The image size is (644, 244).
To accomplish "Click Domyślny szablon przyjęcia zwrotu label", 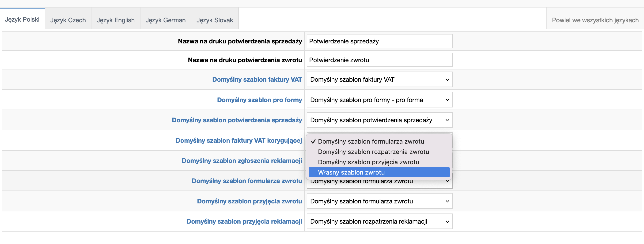I will click(x=249, y=201).
